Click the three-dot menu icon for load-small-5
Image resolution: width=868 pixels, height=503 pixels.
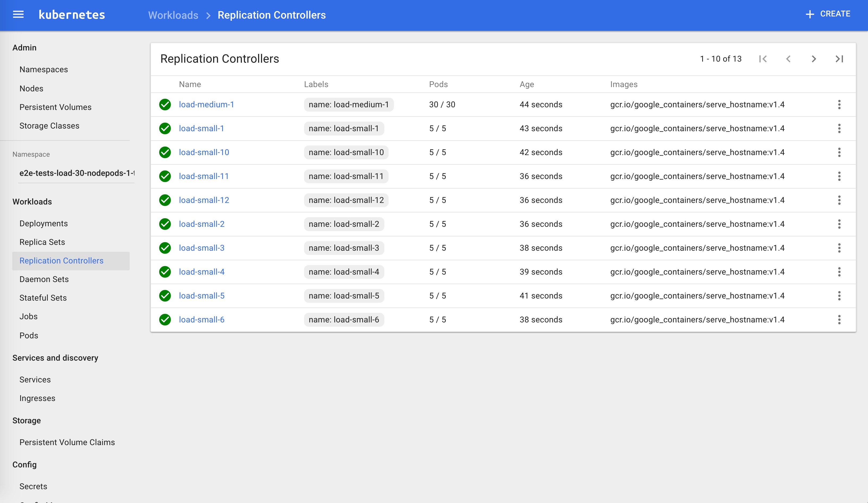click(x=839, y=296)
